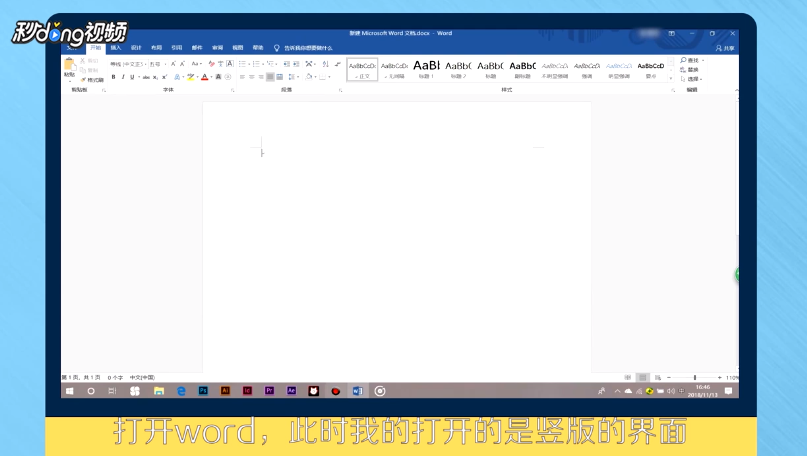Apply superscript formatting
The width and height of the screenshot is (807, 456).
tap(165, 77)
